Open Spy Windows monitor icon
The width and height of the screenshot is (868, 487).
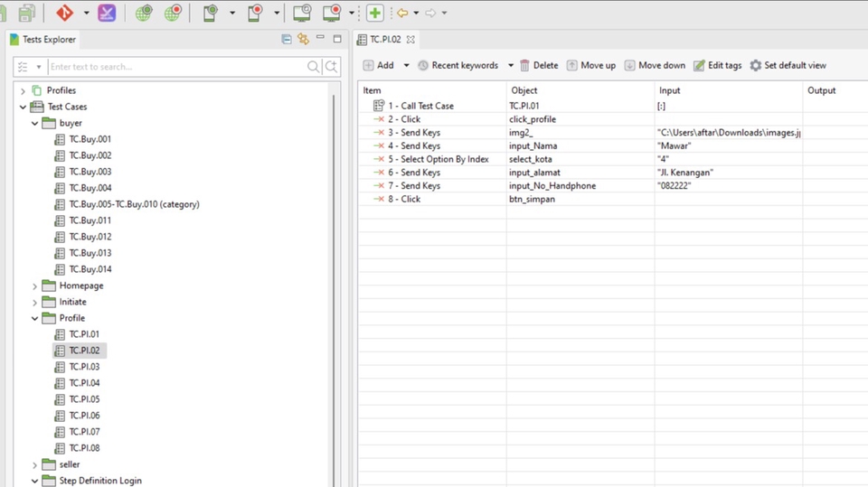click(x=302, y=13)
